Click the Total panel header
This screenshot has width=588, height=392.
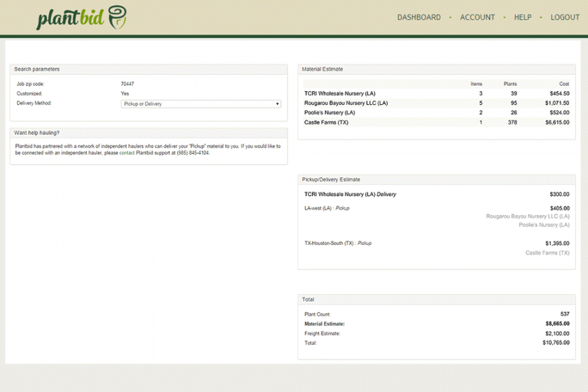pyautogui.click(x=308, y=299)
